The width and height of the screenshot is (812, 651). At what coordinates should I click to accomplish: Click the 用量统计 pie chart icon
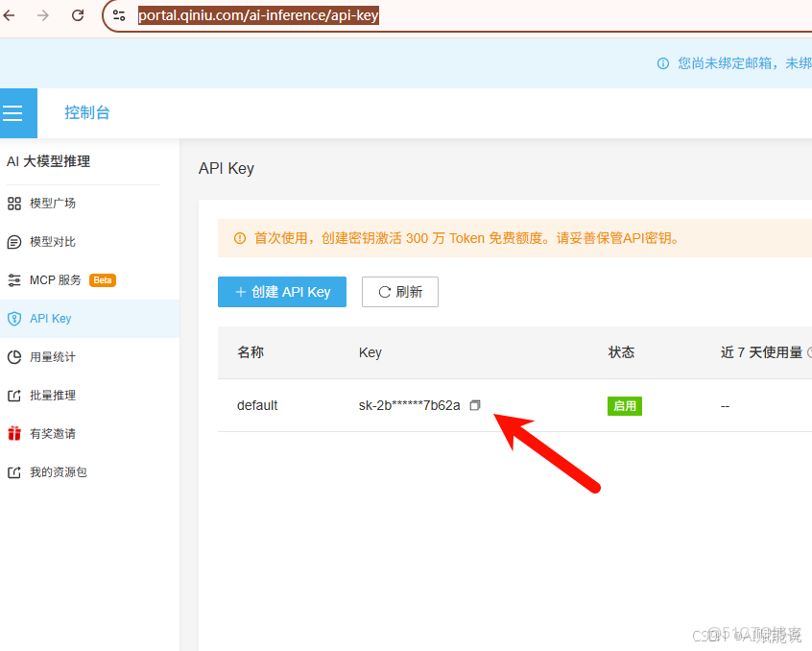coord(14,357)
